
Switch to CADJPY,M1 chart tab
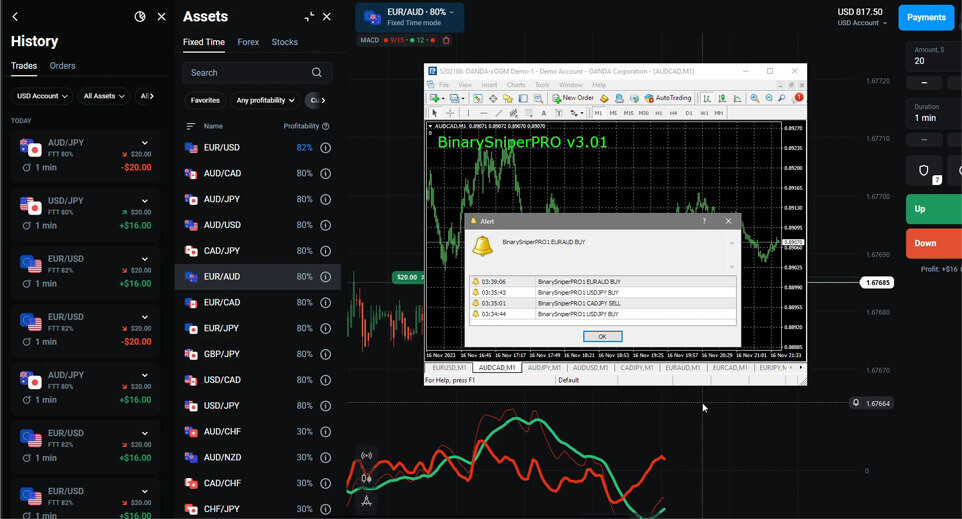point(637,367)
